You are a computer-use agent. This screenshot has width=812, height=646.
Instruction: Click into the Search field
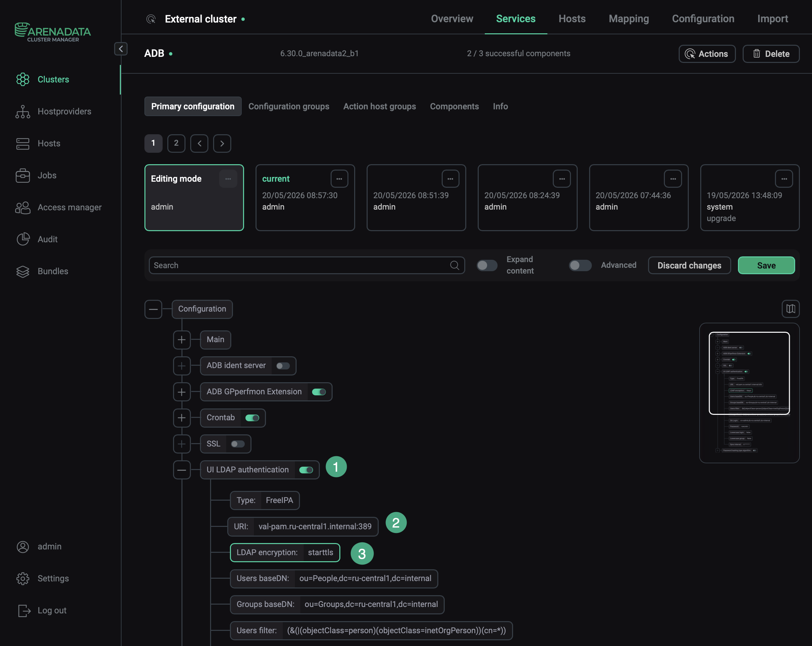[x=307, y=265]
